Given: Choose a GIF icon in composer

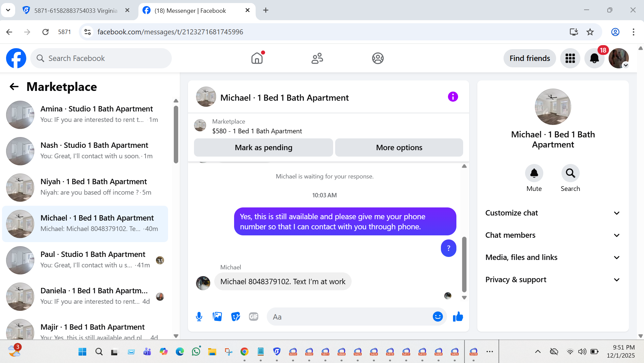Looking at the screenshot, I should (254, 317).
